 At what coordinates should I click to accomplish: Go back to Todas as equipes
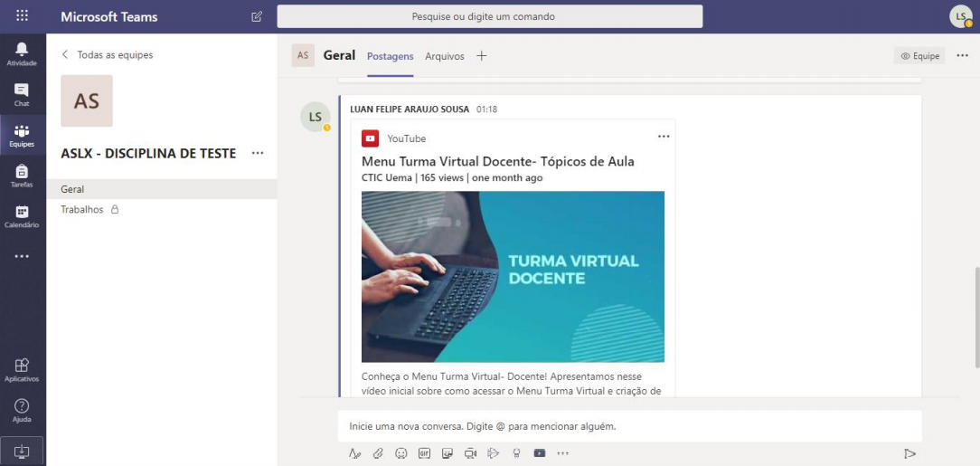[x=107, y=54]
